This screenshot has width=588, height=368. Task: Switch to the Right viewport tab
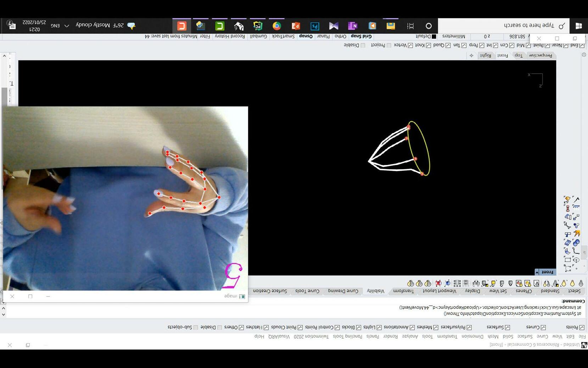coord(486,55)
